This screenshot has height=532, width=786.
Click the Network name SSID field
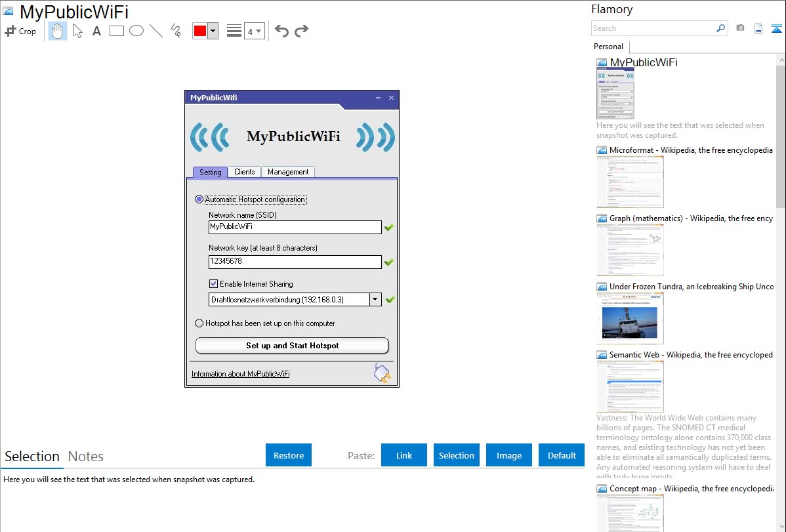point(295,227)
